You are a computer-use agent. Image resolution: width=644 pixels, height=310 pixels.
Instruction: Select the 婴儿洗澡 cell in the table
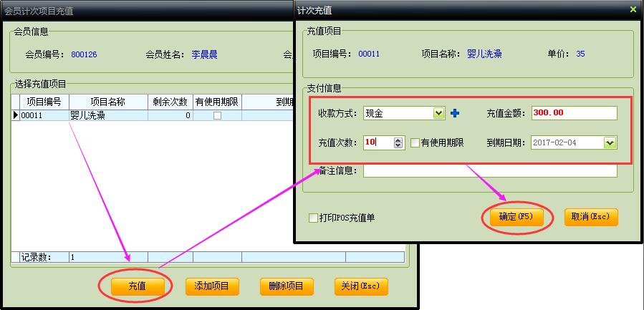[108, 115]
